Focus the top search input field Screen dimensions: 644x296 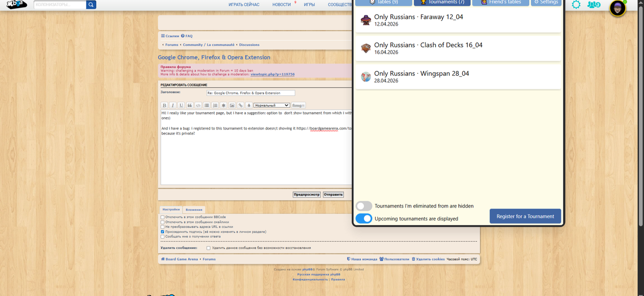pos(60,5)
